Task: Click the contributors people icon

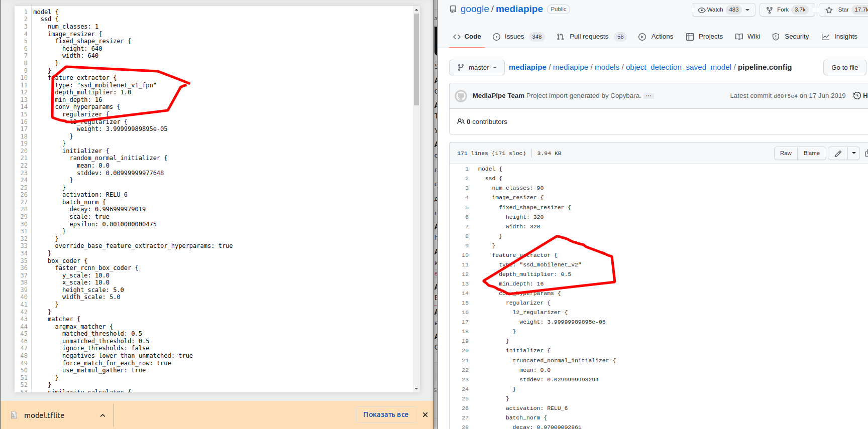Action: (x=461, y=121)
